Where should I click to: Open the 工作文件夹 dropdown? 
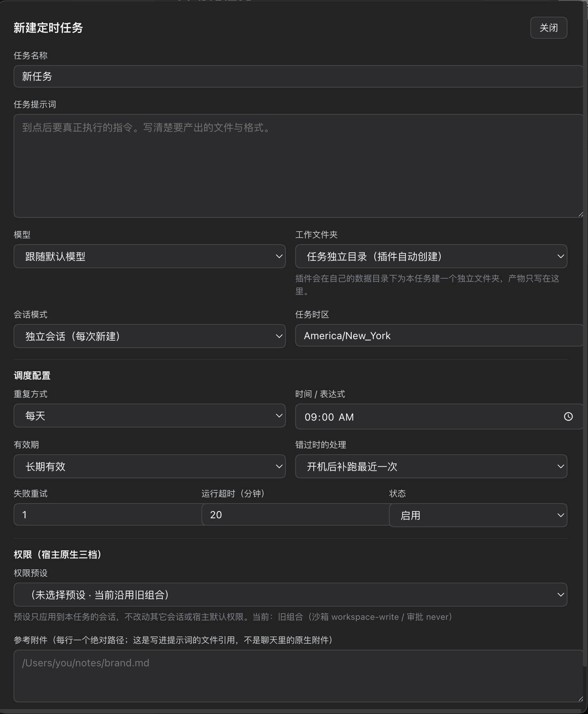coord(431,256)
